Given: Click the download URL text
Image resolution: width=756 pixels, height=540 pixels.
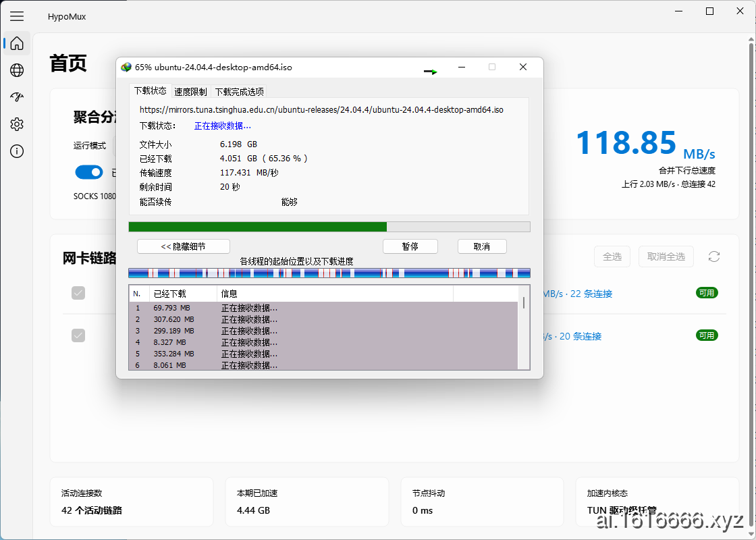Looking at the screenshot, I should (x=321, y=110).
